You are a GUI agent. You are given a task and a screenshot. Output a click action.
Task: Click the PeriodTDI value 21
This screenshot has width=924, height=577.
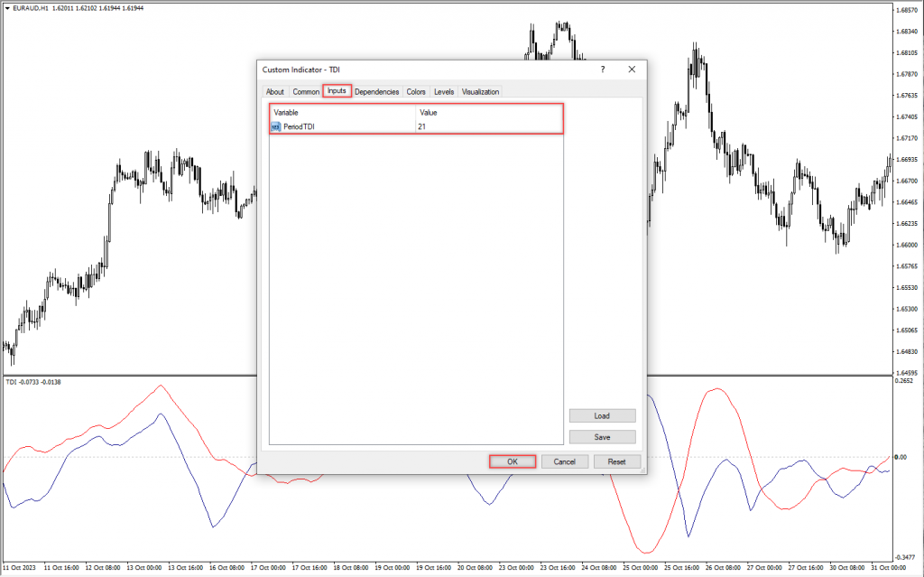(421, 126)
